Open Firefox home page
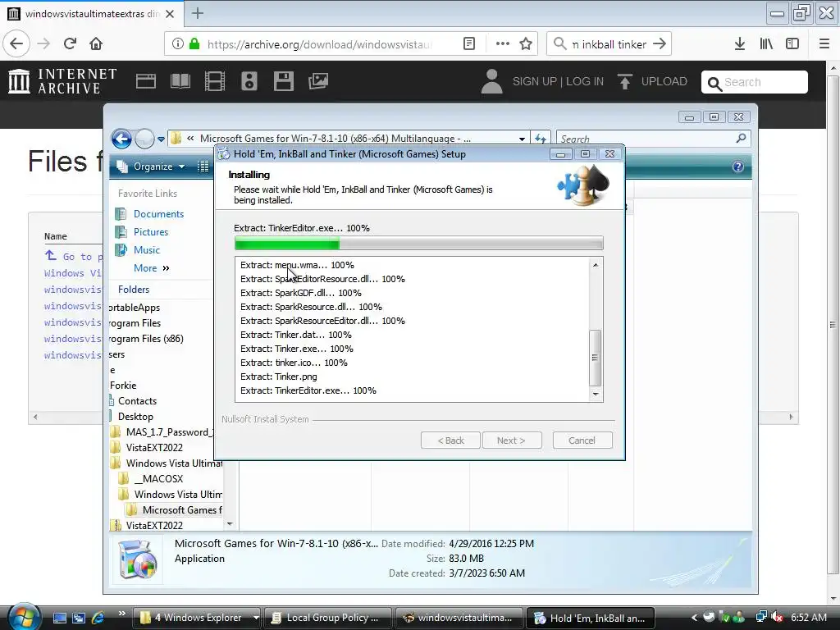Screen dimensions: 840x630 tap(96, 44)
